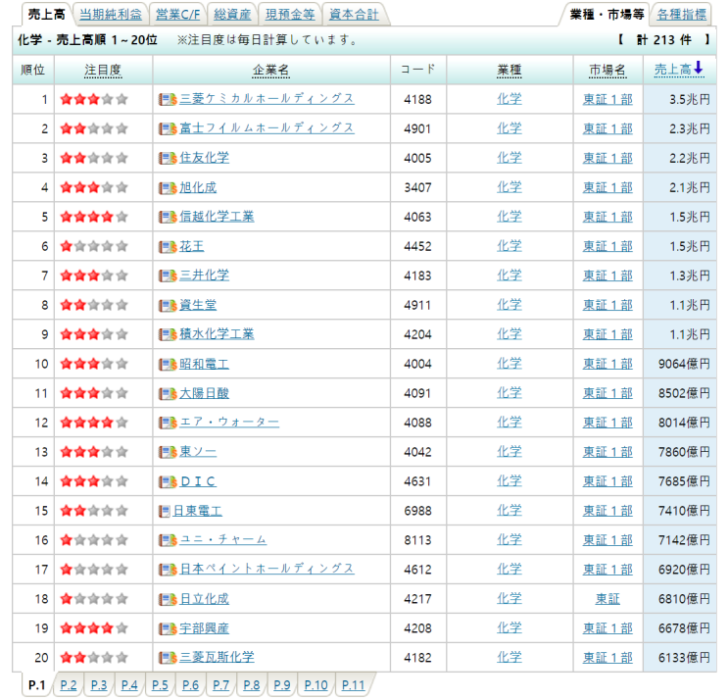Click the book icon next to 昭和電工
Image resolution: width=728 pixels, height=700 pixels.
pyautogui.click(x=168, y=364)
